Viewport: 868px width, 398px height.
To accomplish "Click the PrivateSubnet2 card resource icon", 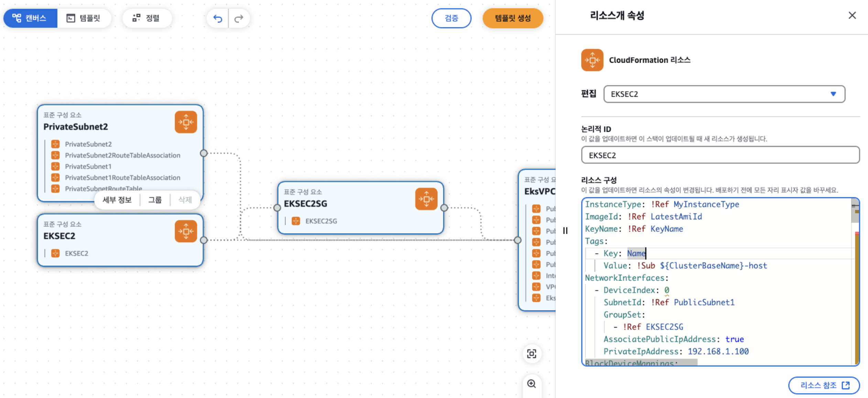I will (186, 122).
